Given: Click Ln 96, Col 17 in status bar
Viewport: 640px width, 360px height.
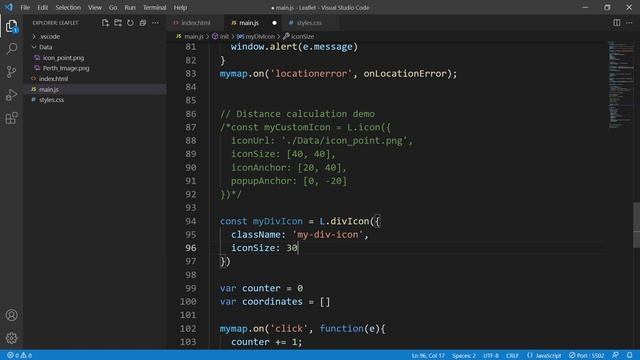Looking at the screenshot, I should [428, 356].
